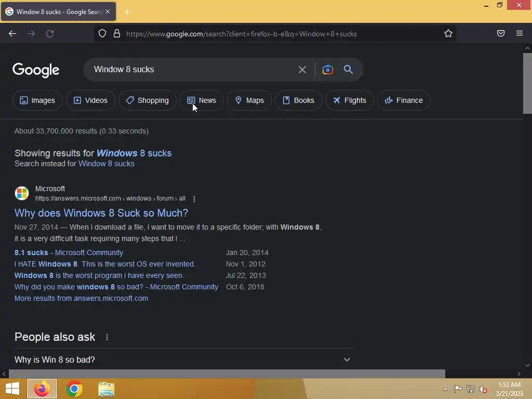Switch to the Books filter
The image size is (532, 399).
coord(299,100)
